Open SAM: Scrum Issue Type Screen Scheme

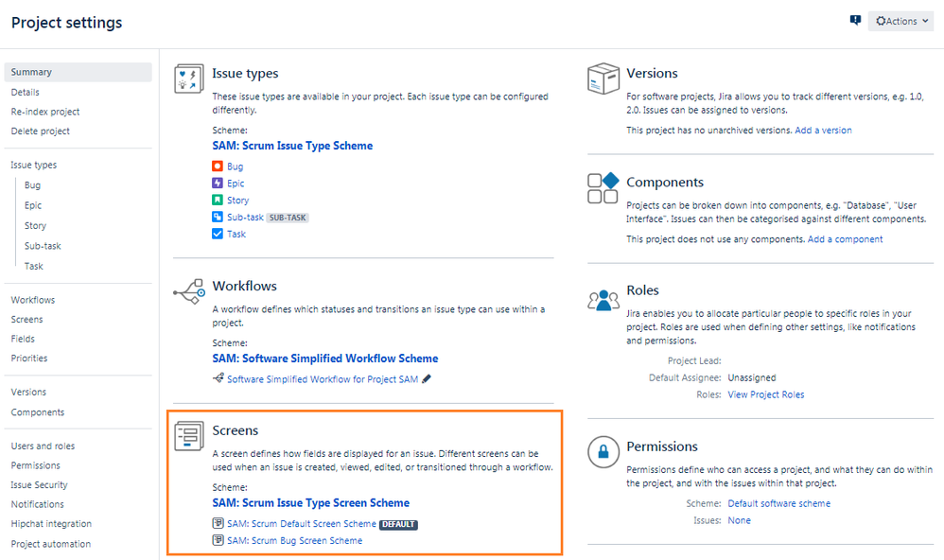[x=310, y=503]
